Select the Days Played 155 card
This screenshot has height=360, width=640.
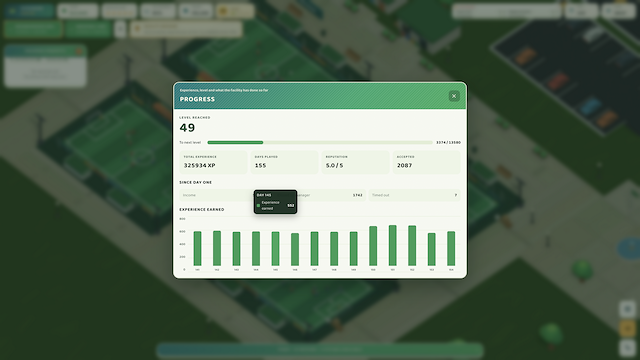coord(284,162)
